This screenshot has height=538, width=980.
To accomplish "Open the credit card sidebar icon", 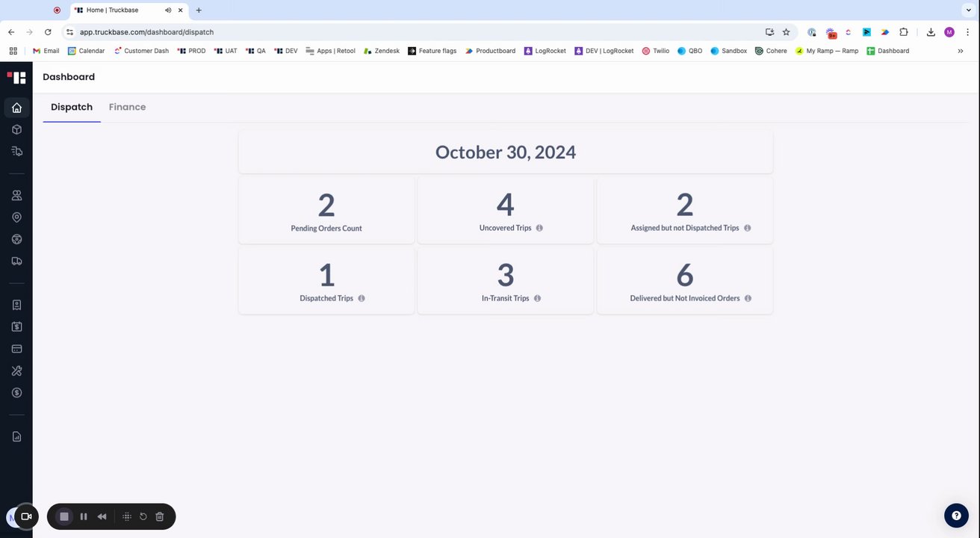I will pos(16,349).
